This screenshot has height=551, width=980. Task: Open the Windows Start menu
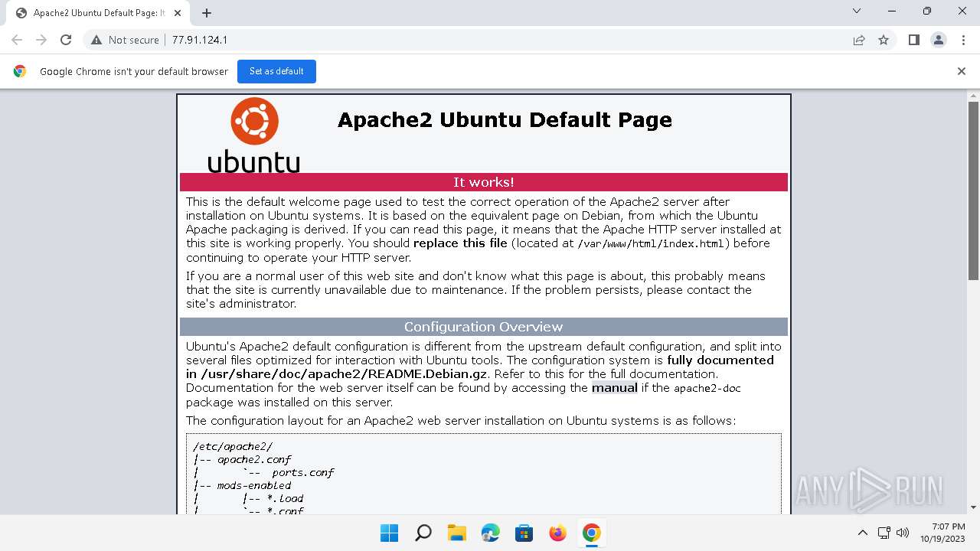click(x=390, y=533)
